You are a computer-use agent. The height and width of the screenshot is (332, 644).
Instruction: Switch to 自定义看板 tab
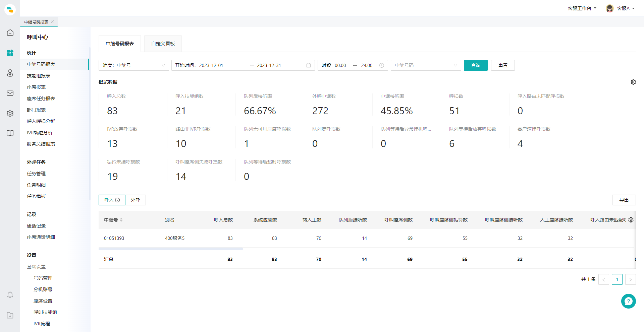[x=163, y=44]
